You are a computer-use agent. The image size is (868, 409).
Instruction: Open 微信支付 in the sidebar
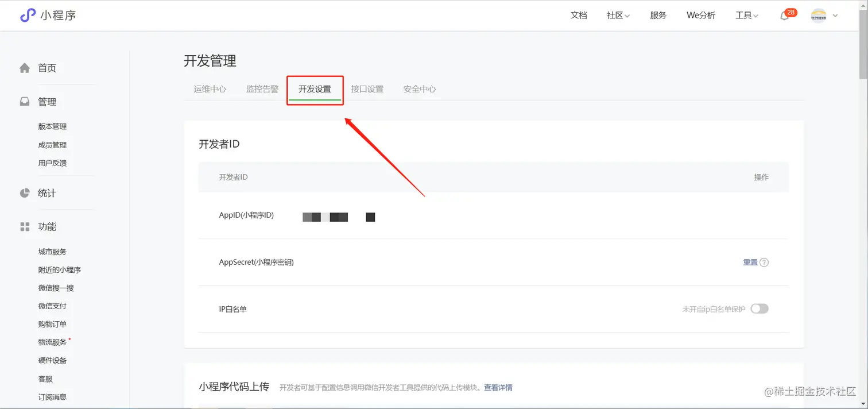point(52,306)
